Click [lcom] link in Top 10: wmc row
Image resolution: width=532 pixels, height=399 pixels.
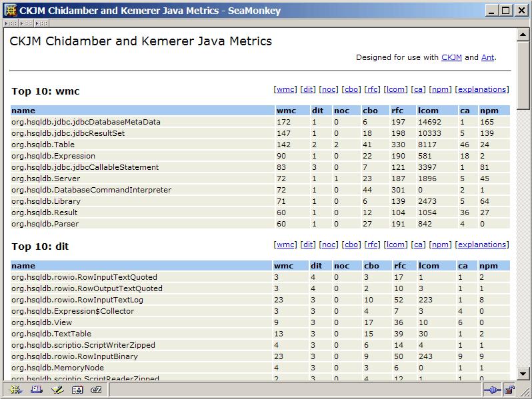tap(395, 89)
